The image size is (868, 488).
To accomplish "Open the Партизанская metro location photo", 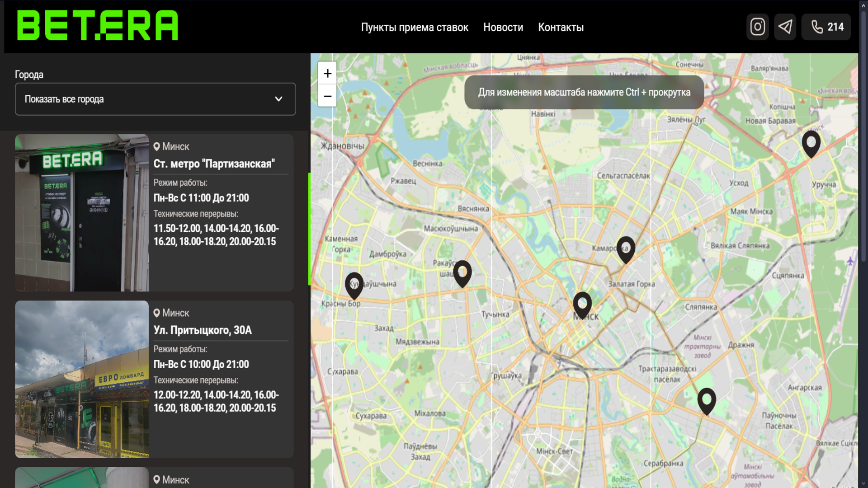I will [82, 213].
